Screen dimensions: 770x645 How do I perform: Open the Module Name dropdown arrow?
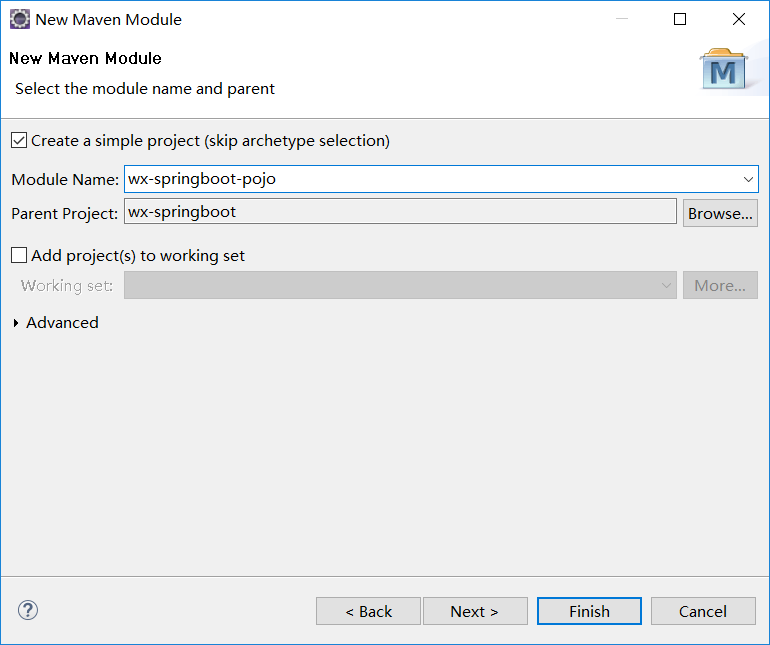(748, 179)
